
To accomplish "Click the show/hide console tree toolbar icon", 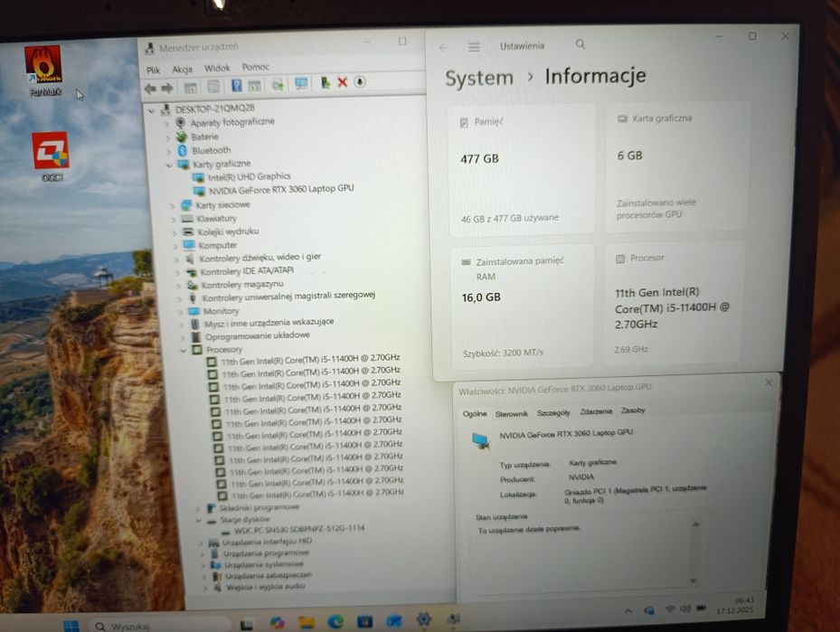I will click(x=190, y=87).
